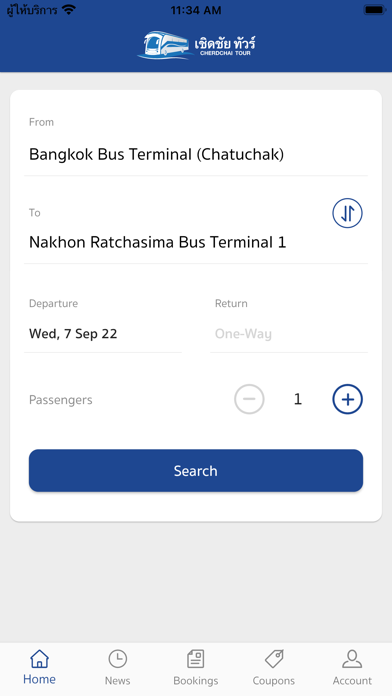This screenshot has height=696, width=392.
Task: Switch to the News tab label
Action: coord(118,680)
